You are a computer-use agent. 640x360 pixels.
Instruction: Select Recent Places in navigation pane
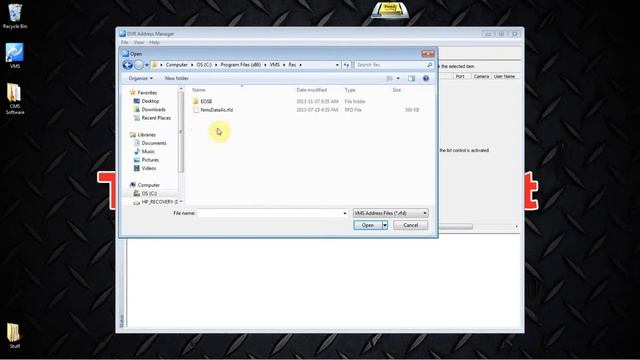pos(152,118)
